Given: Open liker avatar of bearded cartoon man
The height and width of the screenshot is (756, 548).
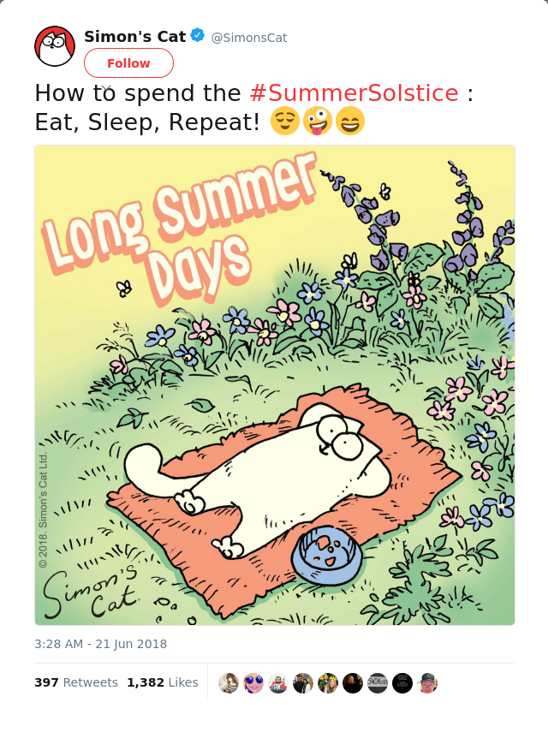Looking at the screenshot, I should pyautogui.click(x=278, y=683).
